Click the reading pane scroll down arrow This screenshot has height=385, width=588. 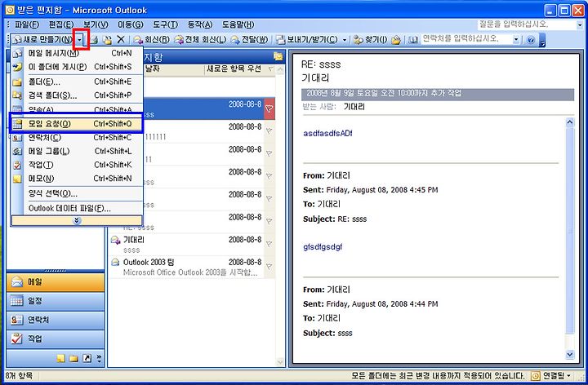tap(570, 354)
